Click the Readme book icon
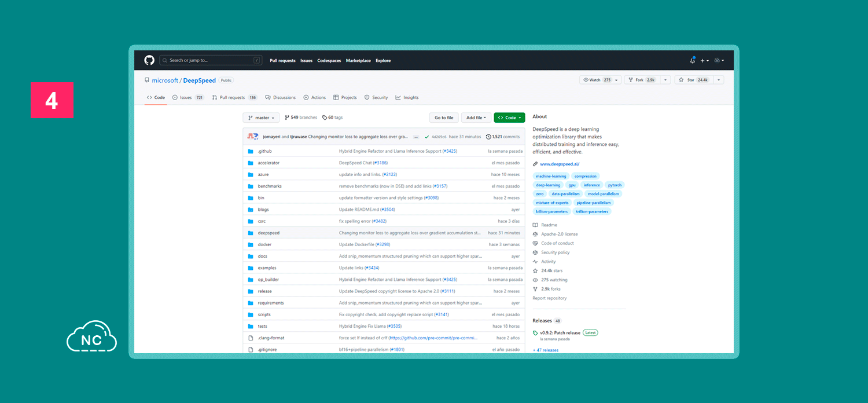Screen dimensions: 868x403 [x=535, y=225]
